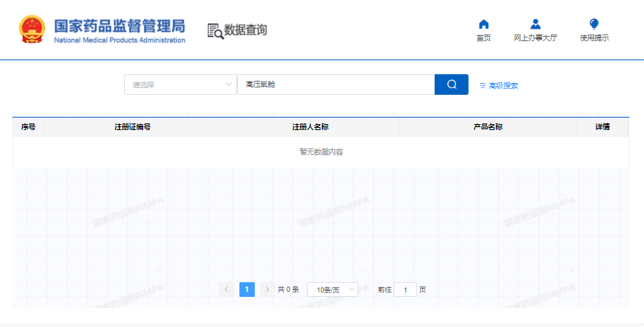
Task: Click the 数据查询 heading text
Action: tap(245, 30)
